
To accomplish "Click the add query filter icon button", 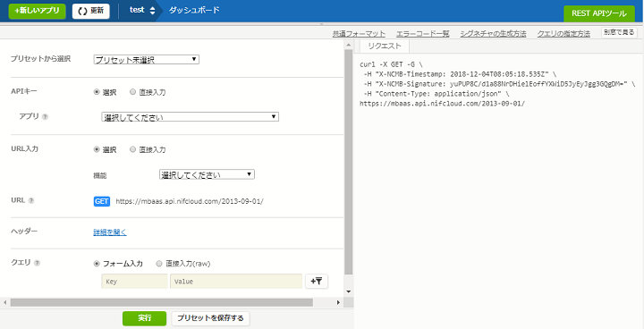I will (317, 282).
